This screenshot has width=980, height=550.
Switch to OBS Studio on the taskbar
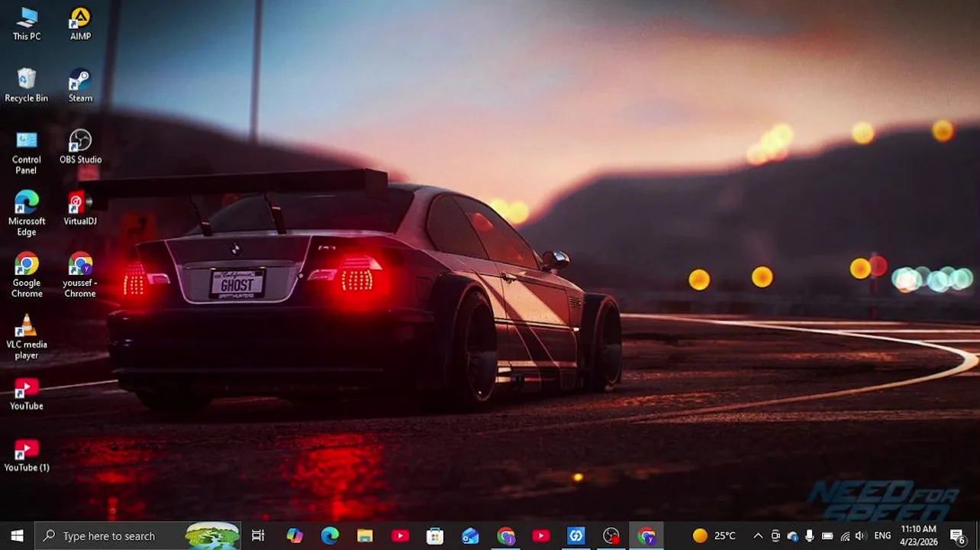(x=611, y=535)
